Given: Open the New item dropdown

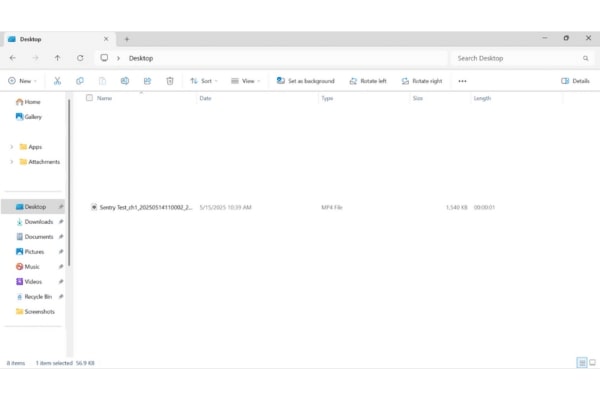Looking at the screenshot, I should coord(23,81).
